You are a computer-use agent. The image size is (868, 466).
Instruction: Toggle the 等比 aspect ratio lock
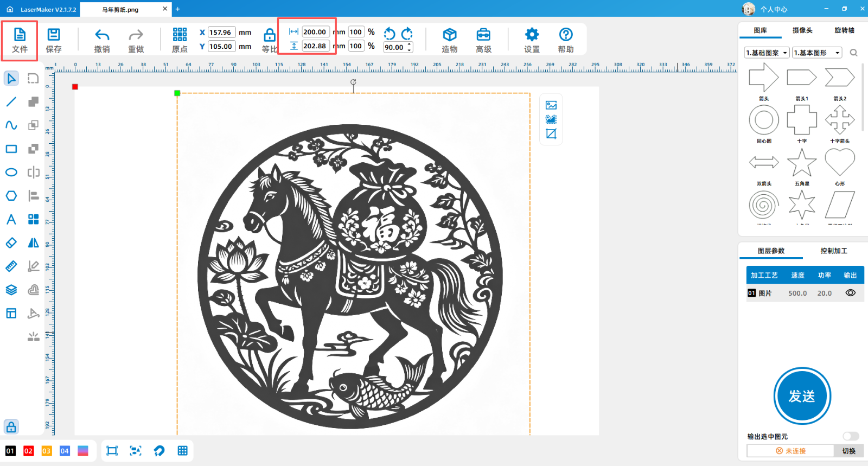pyautogui.click(x=270, y=36)
